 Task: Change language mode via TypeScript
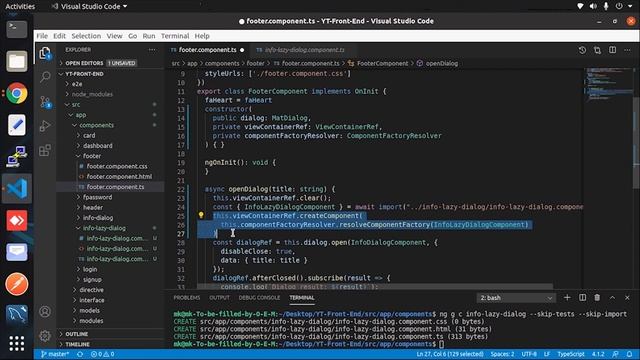[571, 354]
